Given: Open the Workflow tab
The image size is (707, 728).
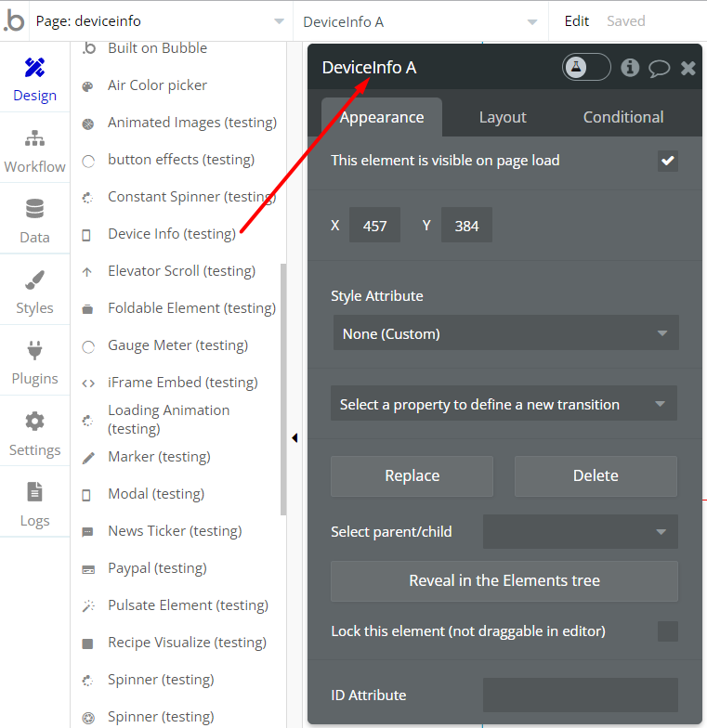Looking at the screenshot, I should (x=35, y=150).
